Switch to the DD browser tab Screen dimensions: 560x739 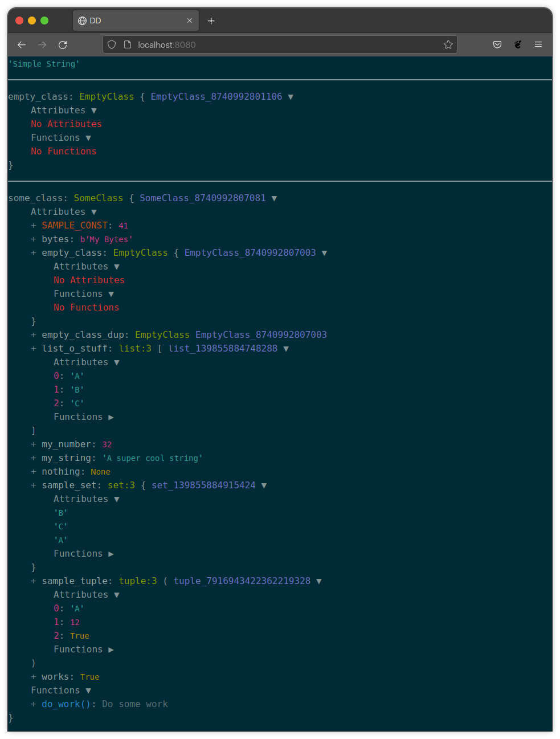pyautogui.click(x=131, y=21)
